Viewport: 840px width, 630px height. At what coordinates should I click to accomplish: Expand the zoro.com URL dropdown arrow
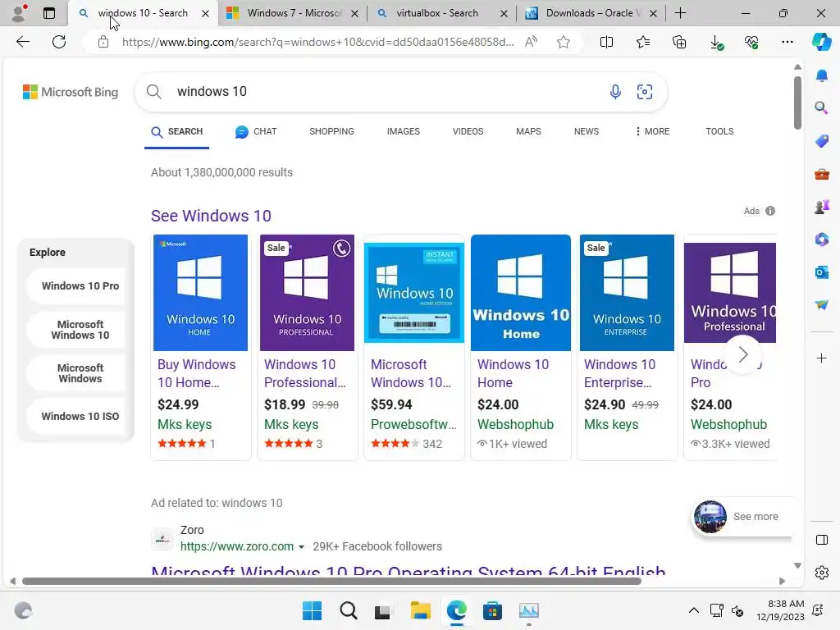coord(301,547)
